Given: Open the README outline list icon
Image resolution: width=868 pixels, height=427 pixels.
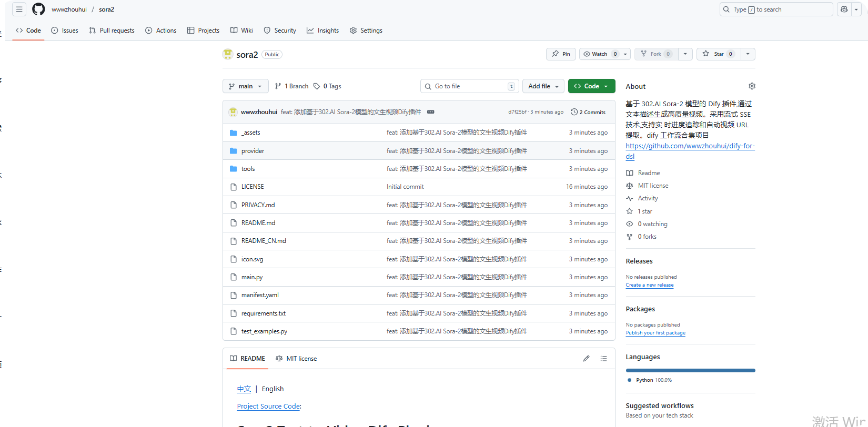Looking at the screenshot, I should click(x=604, y=359).
